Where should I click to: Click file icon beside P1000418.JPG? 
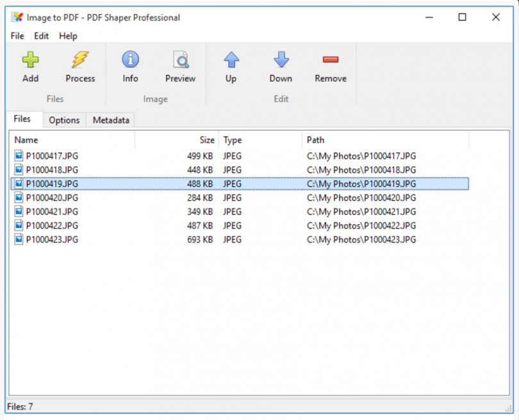point(19,170)
